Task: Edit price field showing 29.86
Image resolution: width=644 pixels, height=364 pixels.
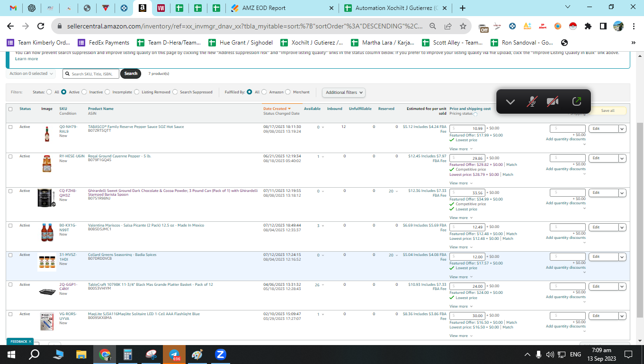Action: 467,158
